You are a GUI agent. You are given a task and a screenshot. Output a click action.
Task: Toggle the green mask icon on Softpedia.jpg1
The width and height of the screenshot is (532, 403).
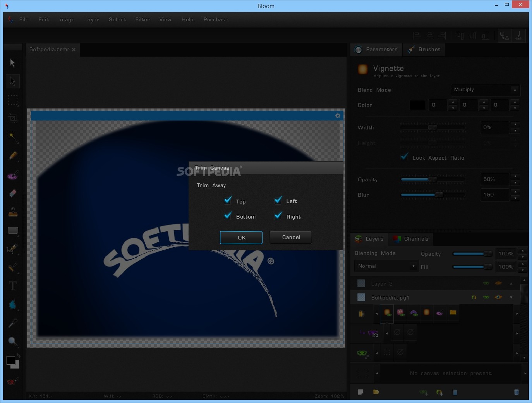point(486,297)
